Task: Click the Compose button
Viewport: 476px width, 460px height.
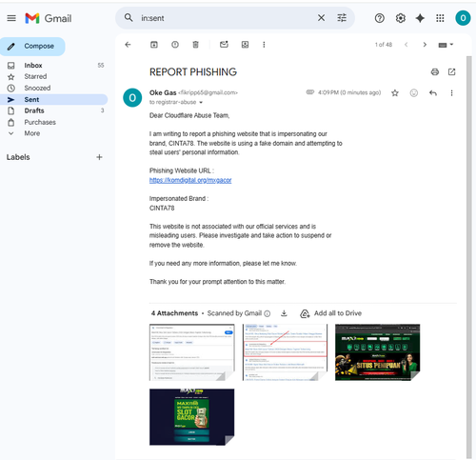Action: click(32, 47)
